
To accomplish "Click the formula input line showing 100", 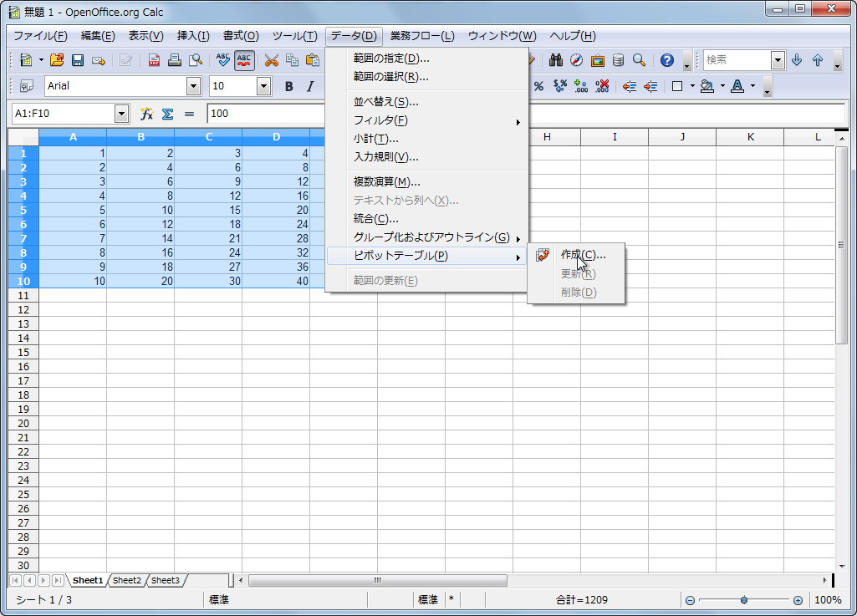I will coord(527,114).
